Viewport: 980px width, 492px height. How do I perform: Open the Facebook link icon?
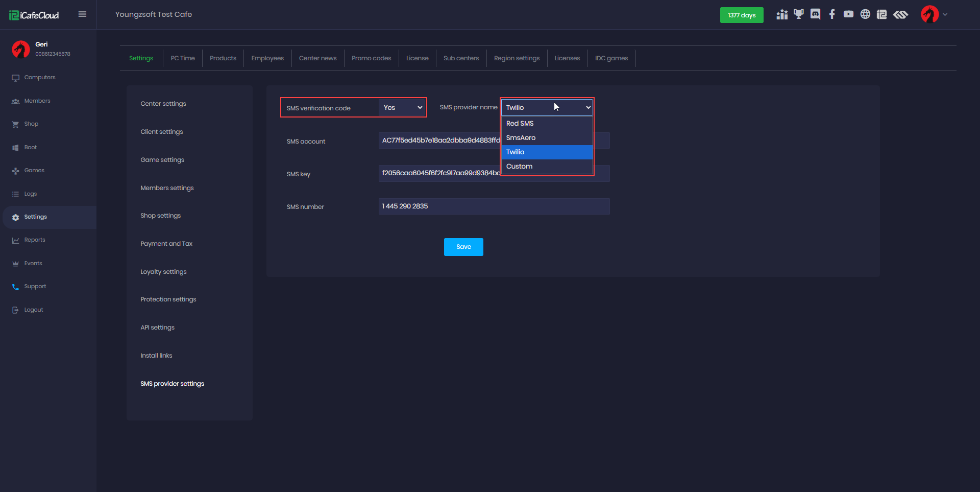tap(832, 14)
